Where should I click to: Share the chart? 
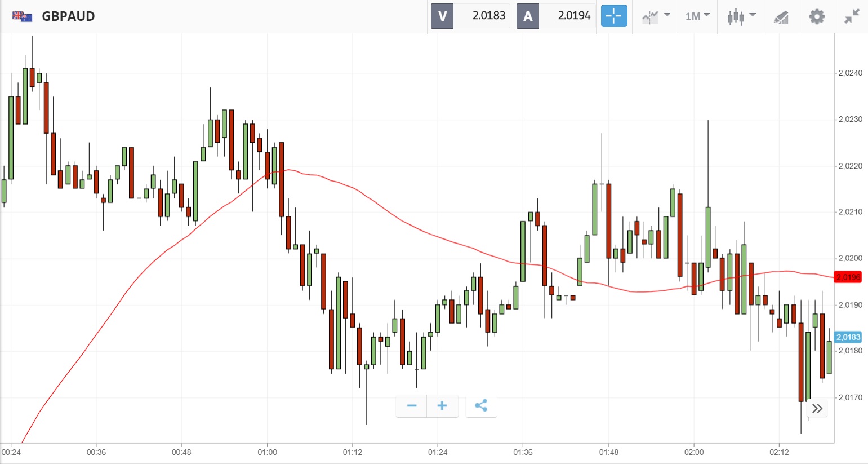481,406
